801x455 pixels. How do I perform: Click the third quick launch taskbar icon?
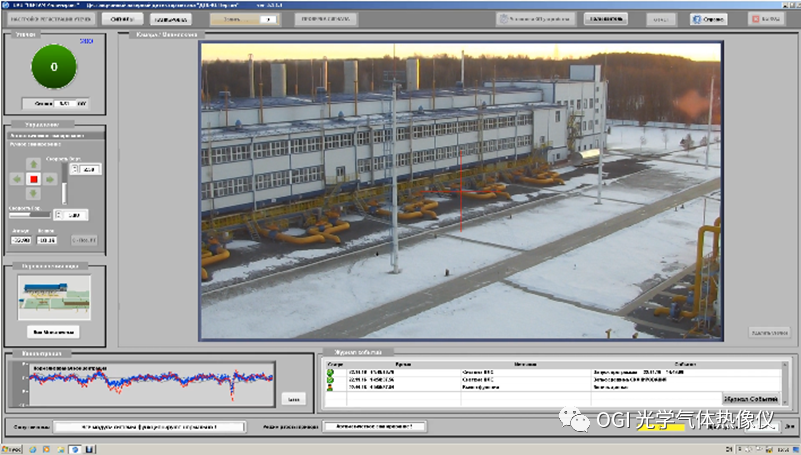(61, 449)
